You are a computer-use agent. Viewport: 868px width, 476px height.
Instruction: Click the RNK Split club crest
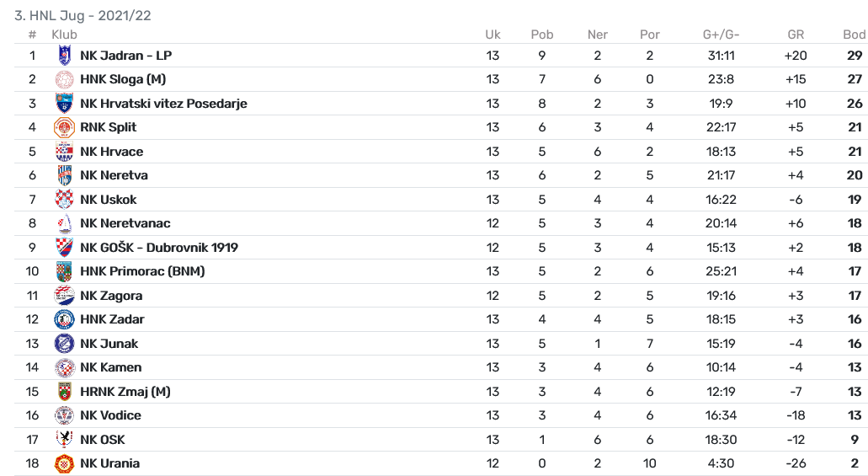(x=64, y=127)
